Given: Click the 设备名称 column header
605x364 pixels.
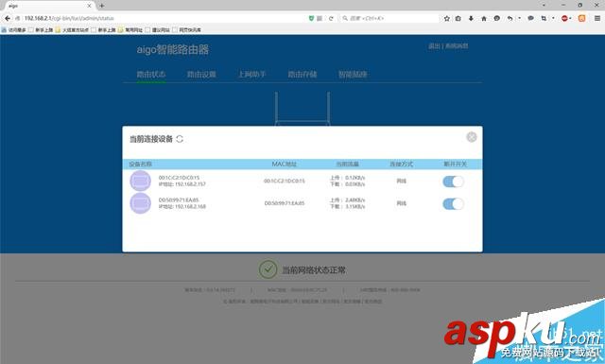Looking at the screenshot, I should click(141, 165).
